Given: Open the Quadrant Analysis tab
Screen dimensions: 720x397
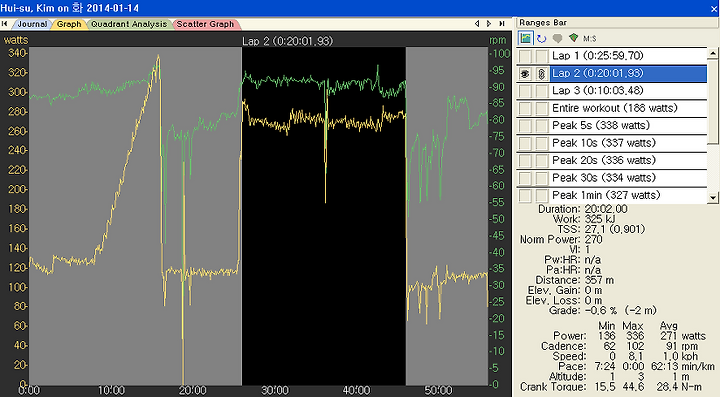Looking at the screenshot, I should click(129, 24).
